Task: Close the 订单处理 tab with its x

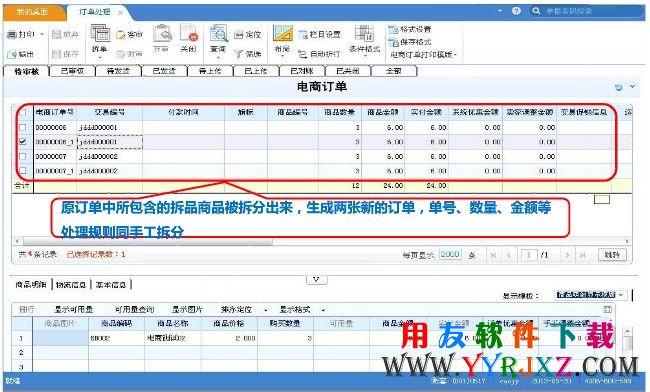Action: coord(121,13)
